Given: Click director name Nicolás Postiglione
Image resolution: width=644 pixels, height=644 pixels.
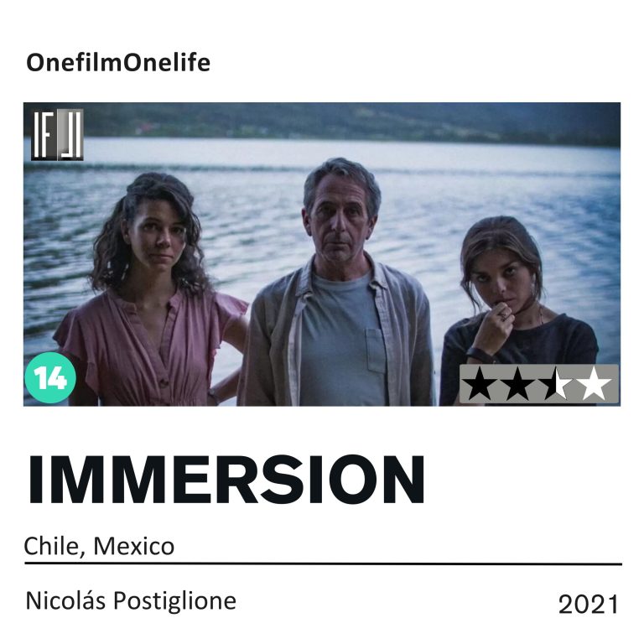Looking at the screenshot, I should [x=131, y=601].
